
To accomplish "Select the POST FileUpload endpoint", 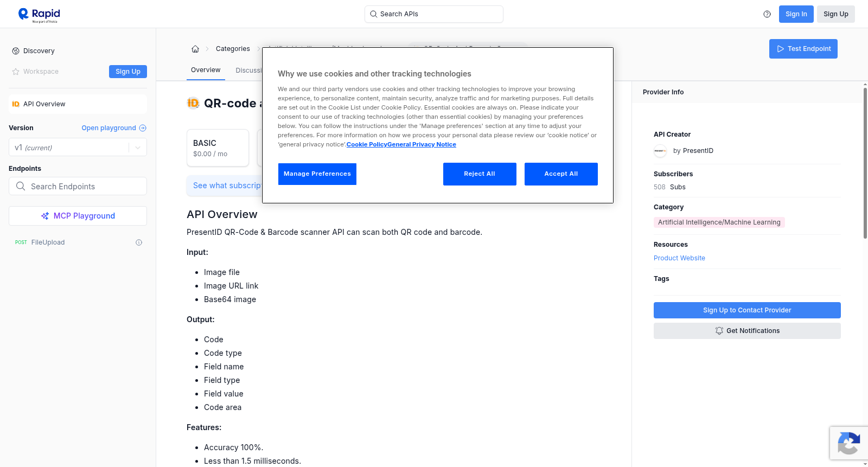I will [78, 242].
